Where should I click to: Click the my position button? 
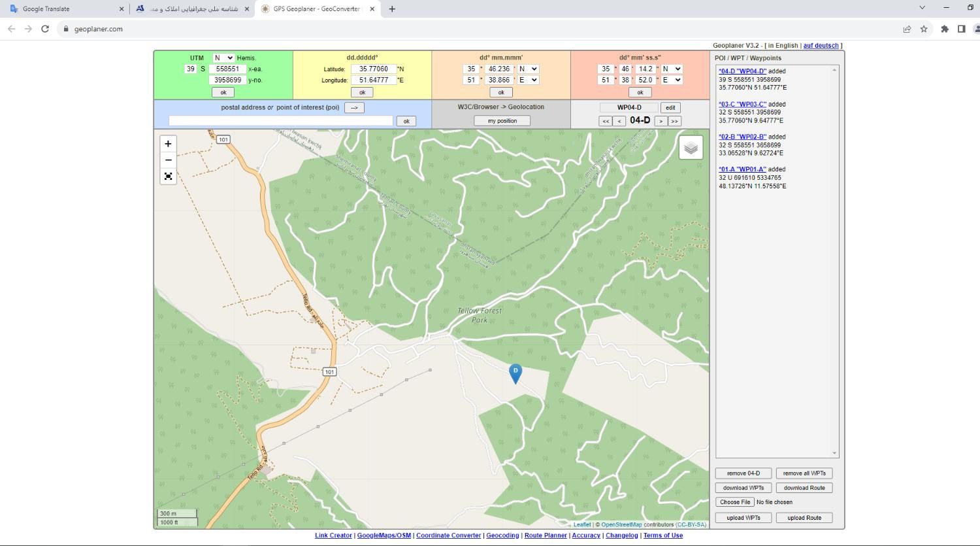[502, 121]
